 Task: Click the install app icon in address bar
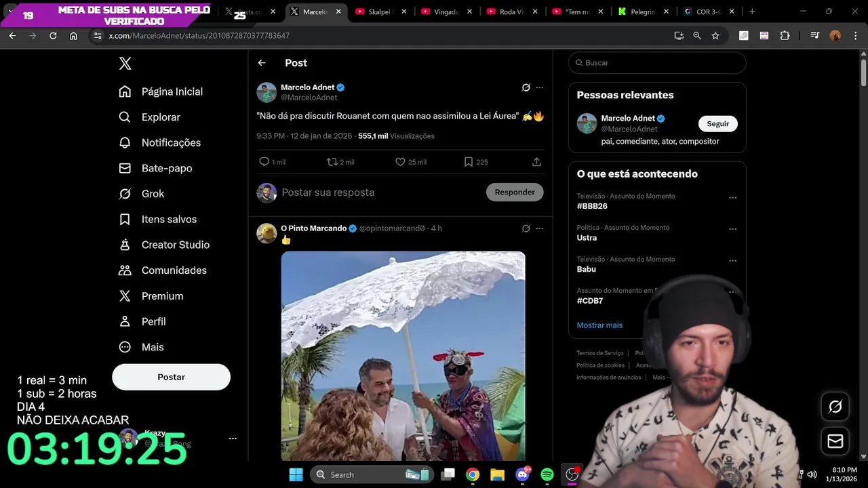(x=679, y=36)
